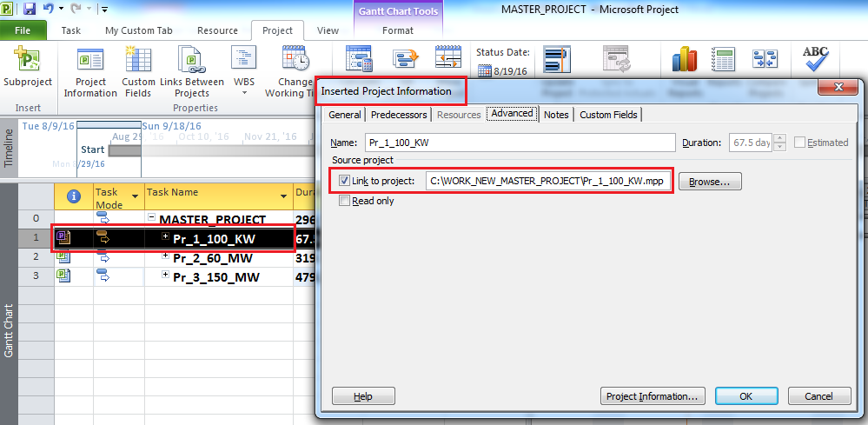Click the Calculate Project icon
Screen dimensions: 868x425
pyautogui.click(x=358, y=58)
